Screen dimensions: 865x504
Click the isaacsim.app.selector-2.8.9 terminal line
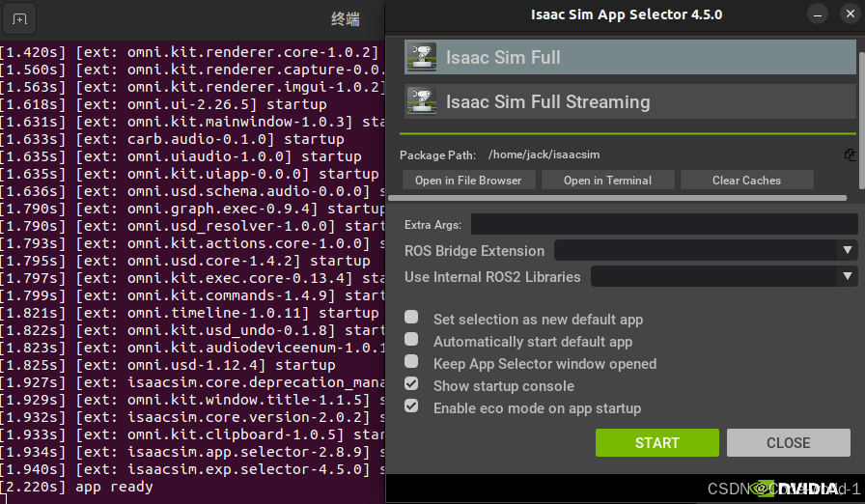pyautogui.click(x=192, y=452)
